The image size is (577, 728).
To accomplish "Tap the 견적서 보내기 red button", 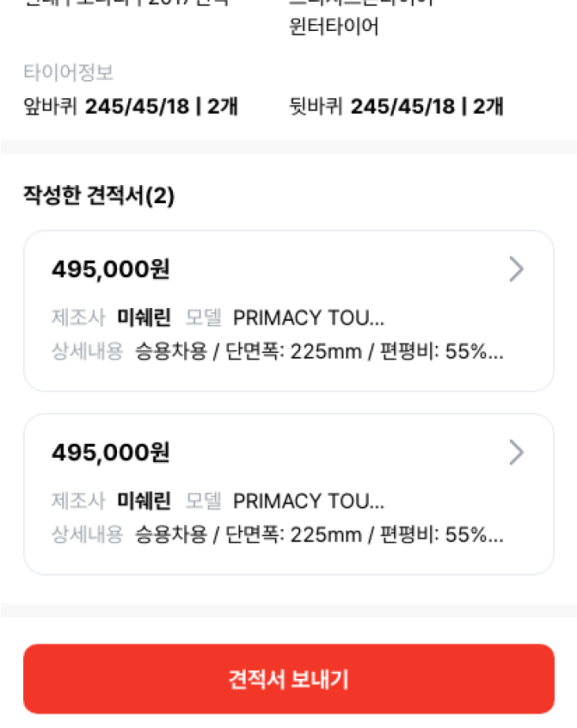I will [289, 679].
